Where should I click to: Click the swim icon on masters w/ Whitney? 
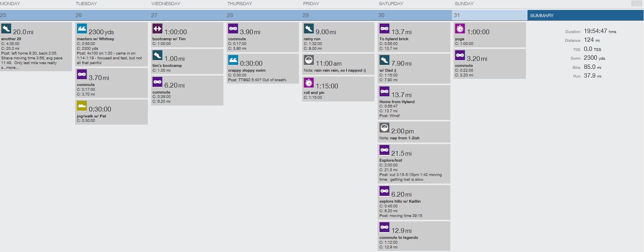[x=81, y=29]
